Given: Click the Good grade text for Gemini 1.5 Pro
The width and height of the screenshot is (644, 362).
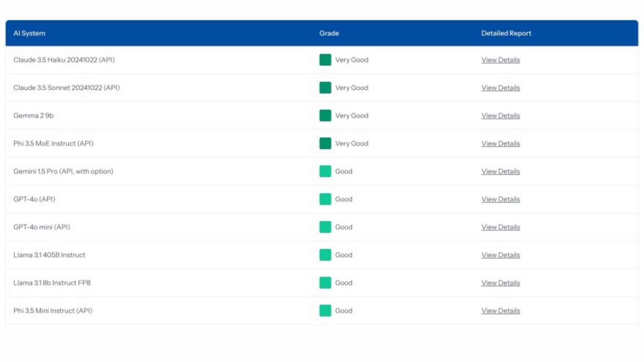Looking at the screenshot, I should coord(344,171).
